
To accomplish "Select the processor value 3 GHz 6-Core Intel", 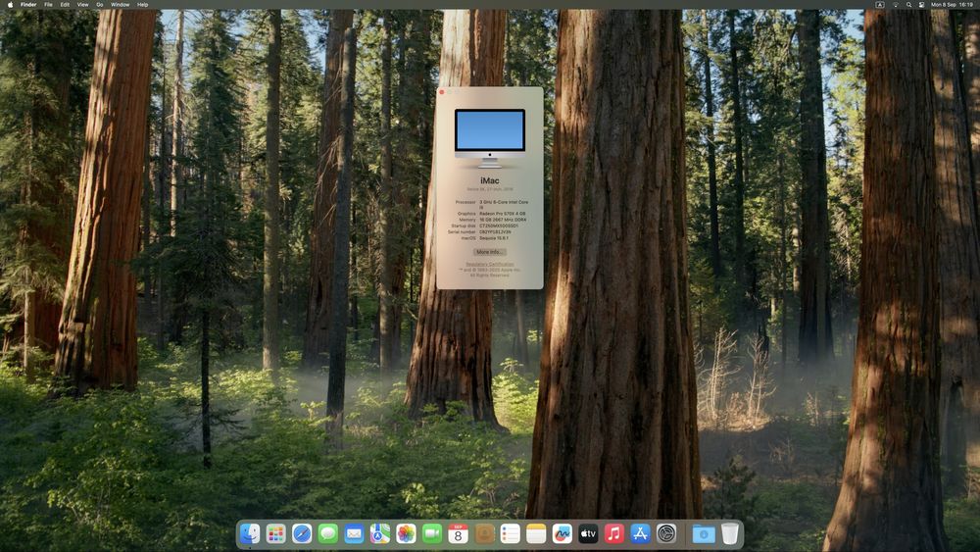I will coord(504,204).
